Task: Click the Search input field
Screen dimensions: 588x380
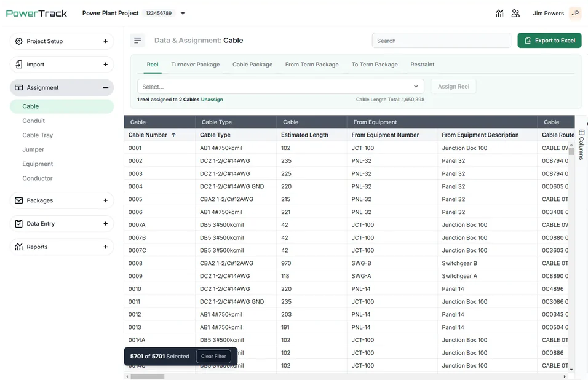Action: [442, 41]
